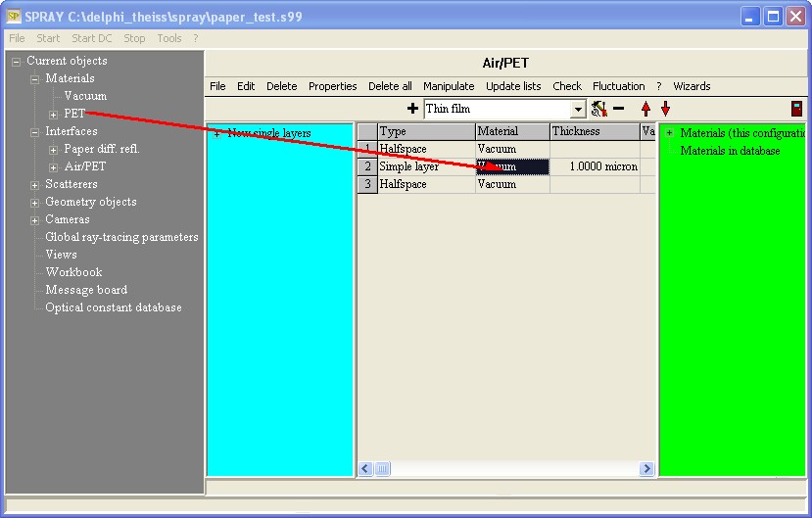
Task: Click the minus icon to remove layer
Action: click(x=618, y=109)
